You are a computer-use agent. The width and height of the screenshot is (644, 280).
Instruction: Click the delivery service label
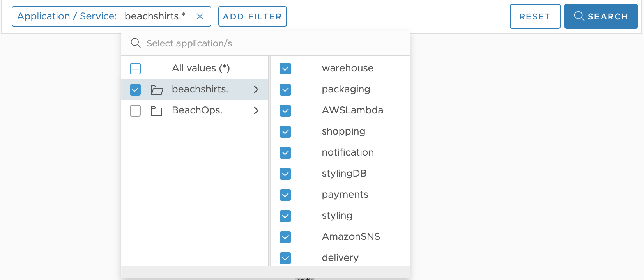340,258
